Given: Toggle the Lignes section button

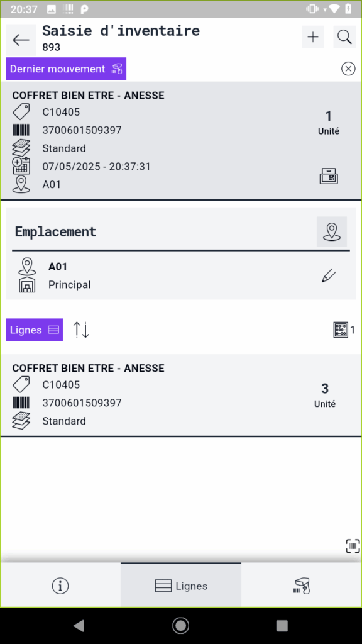Looking at the screenshot, I should [35, 330].
